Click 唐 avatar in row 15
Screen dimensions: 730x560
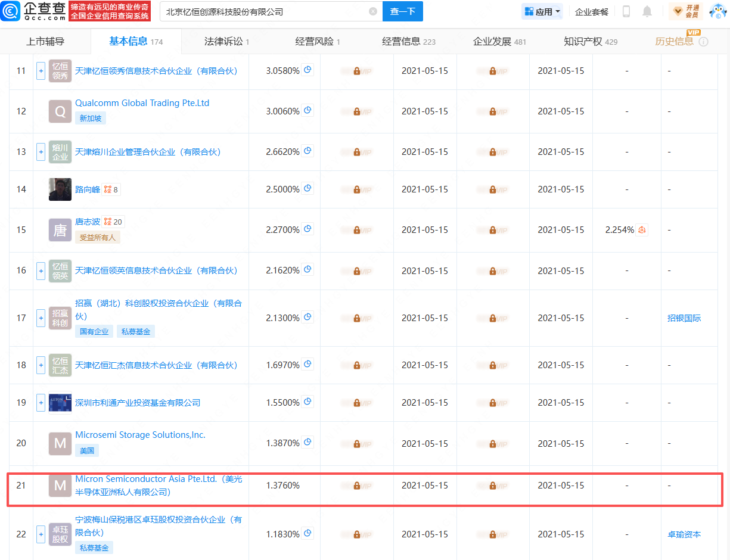(x=60, y=230)
